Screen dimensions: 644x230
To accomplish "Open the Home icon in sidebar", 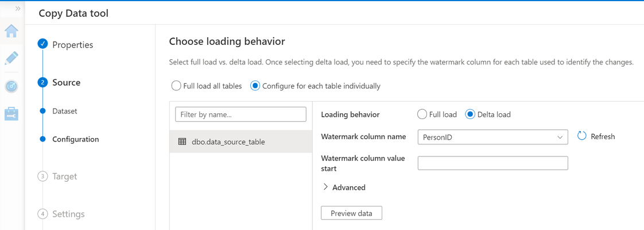I will click(11, 31).
